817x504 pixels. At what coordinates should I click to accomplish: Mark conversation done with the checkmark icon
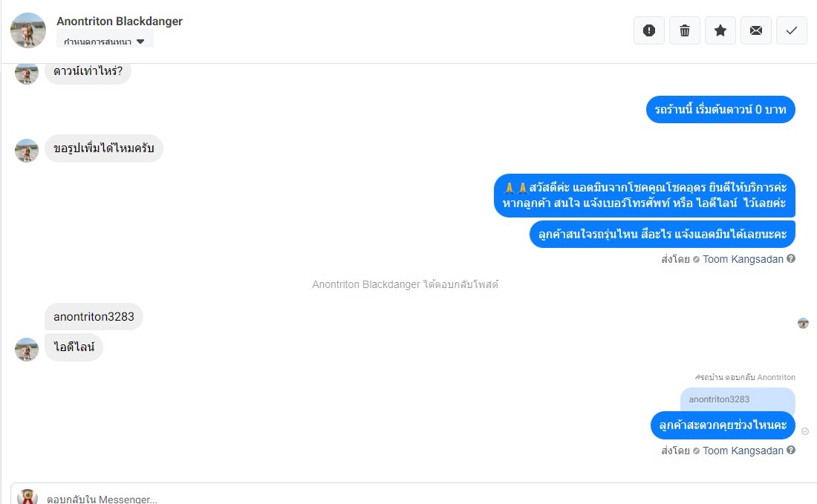[x=792, y=30]
